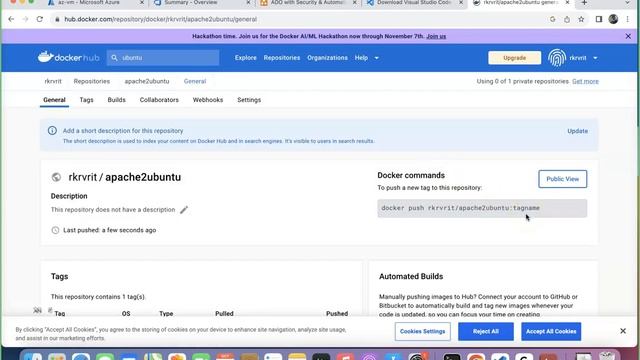Screen dimensions: 640x360
Task: Toggle the browser side panel icon
Action: click(x=599, y=19)
